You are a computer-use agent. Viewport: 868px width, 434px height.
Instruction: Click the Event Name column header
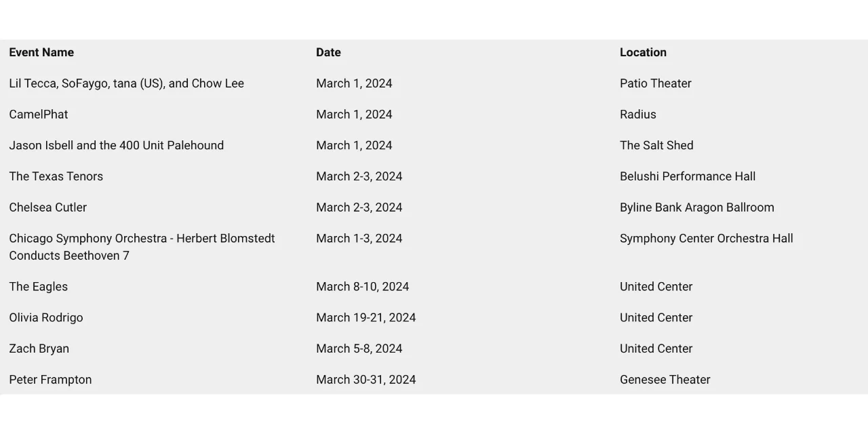tap(41, 52)
